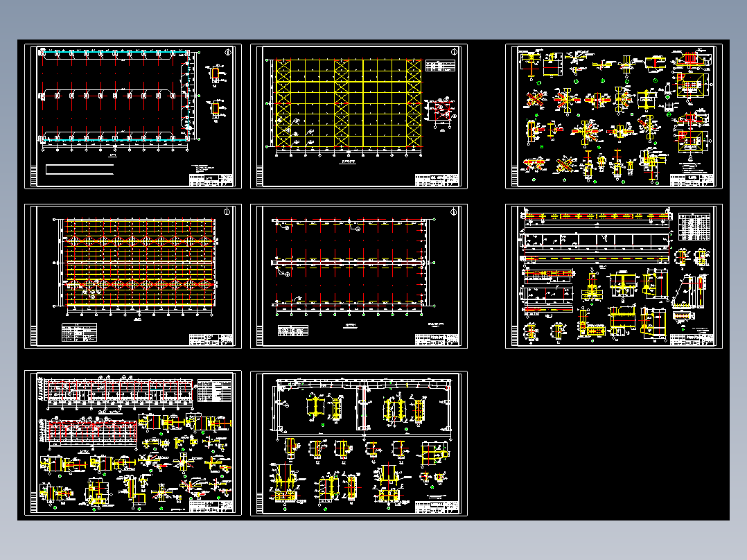Click the north arrow on column layout plan
The height and width of the screenshot is (560, 747).
tap(453, 212)
